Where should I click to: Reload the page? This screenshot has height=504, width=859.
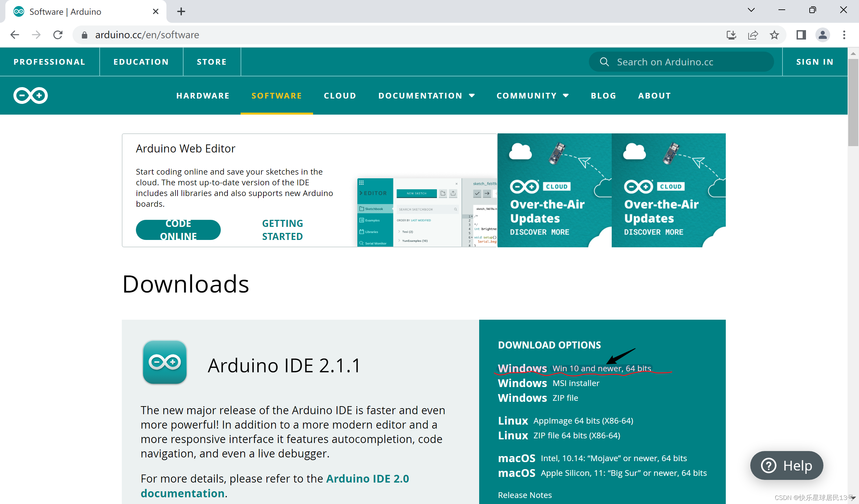pos(58,35)
